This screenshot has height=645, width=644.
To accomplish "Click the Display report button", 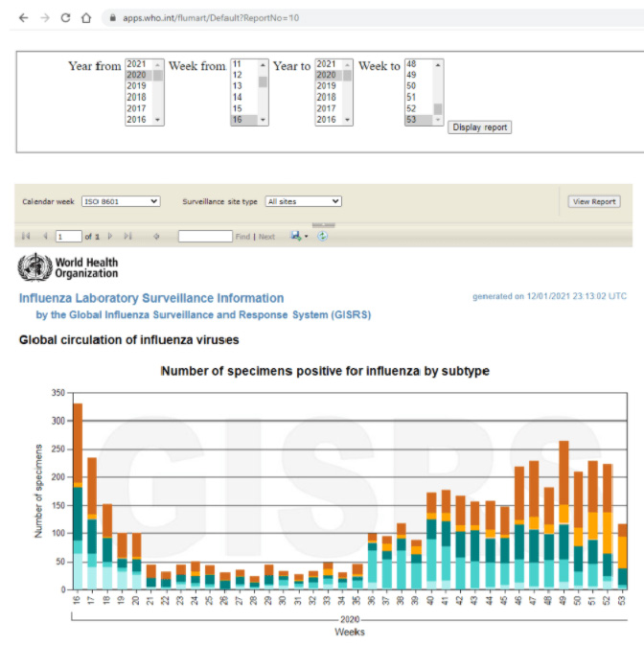I will [x=479, y=127].
